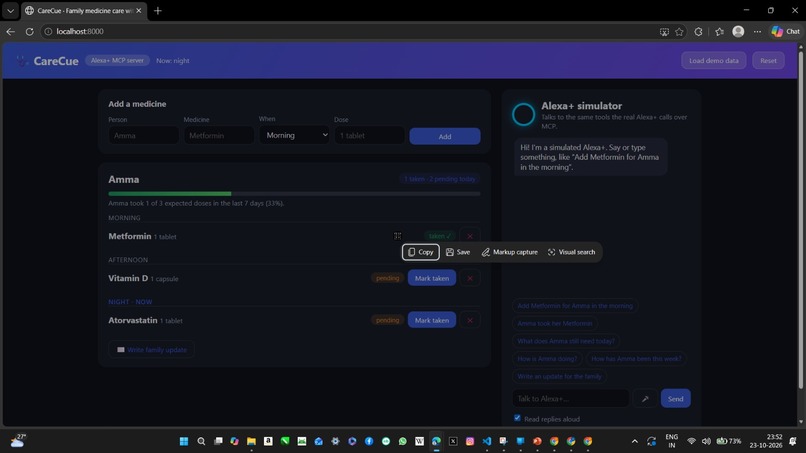Viewport: 806px width, 453px height.
Task: Click the microphone icon beside Talk to Alexa+
Action: [645, 398]
